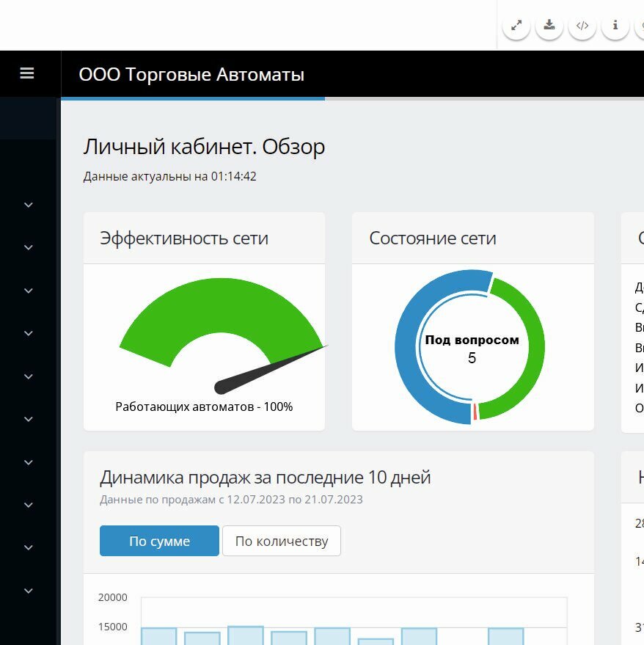Viewport: 644px width, 645px height.
Task: Click the Личный кабинет. Обзор heading
Action: 204,147
